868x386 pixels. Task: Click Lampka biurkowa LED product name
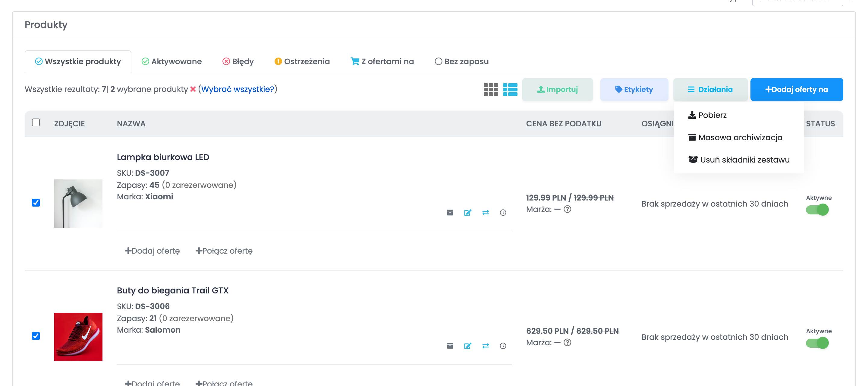coord(163,157)
